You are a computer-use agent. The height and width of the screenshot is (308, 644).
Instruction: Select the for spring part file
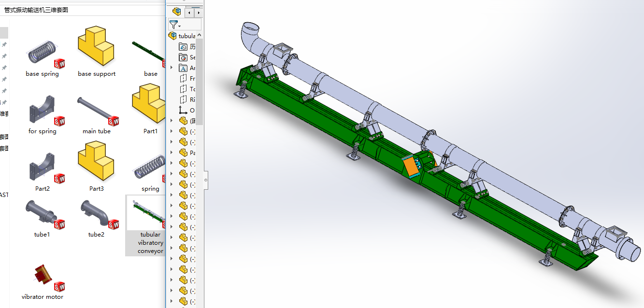pyautogui.click(x=43, y=115)
